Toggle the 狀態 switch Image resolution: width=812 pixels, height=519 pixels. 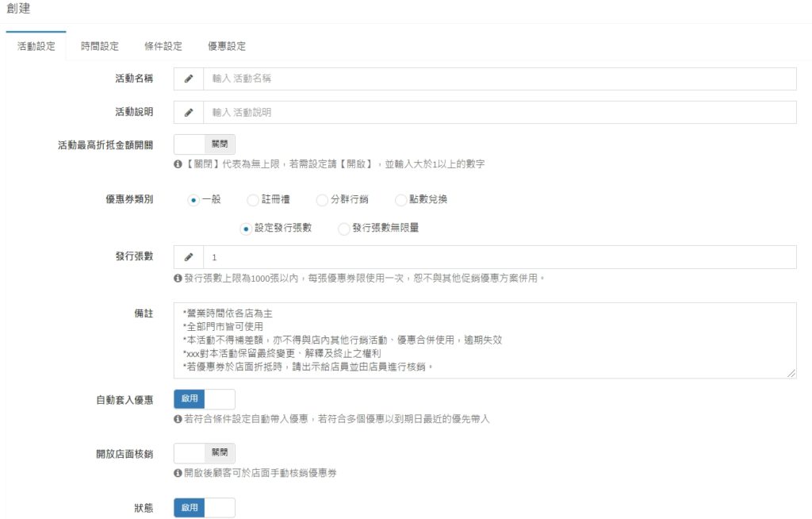coord(204,508)
